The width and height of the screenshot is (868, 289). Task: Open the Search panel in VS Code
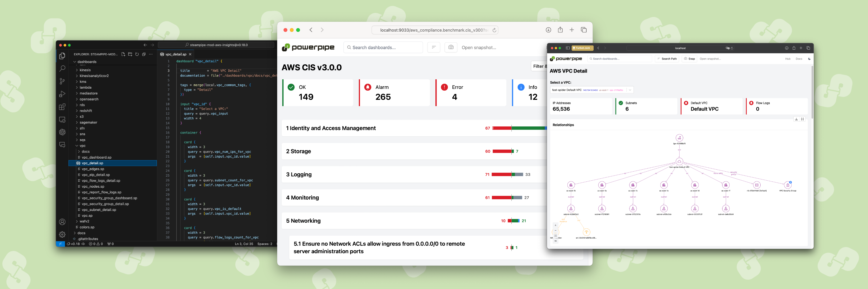point(62,68)
